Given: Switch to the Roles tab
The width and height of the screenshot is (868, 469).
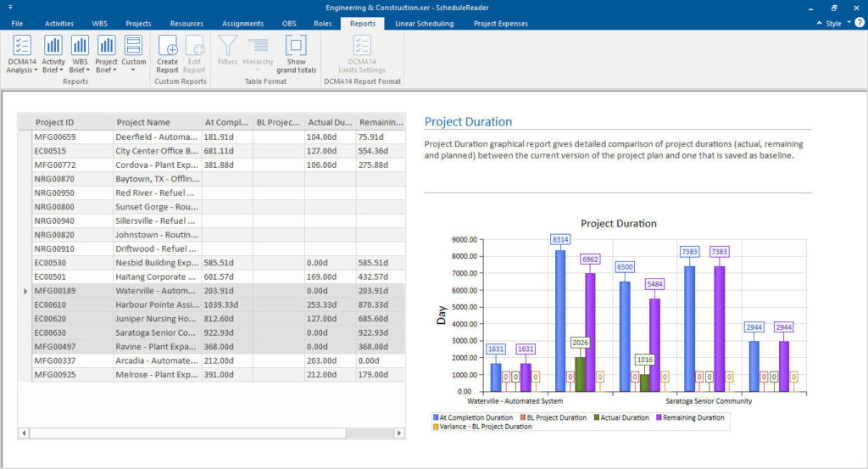Looking at the screenshot, I should point(323,24).
